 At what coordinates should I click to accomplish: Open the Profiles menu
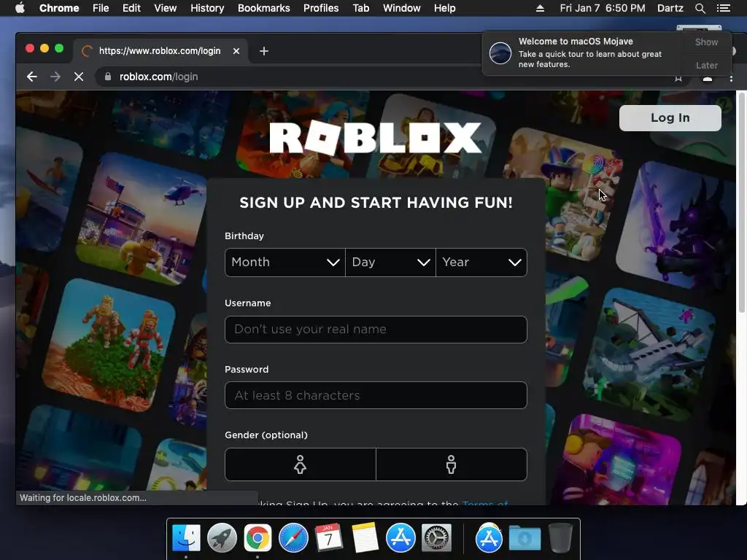321,8
